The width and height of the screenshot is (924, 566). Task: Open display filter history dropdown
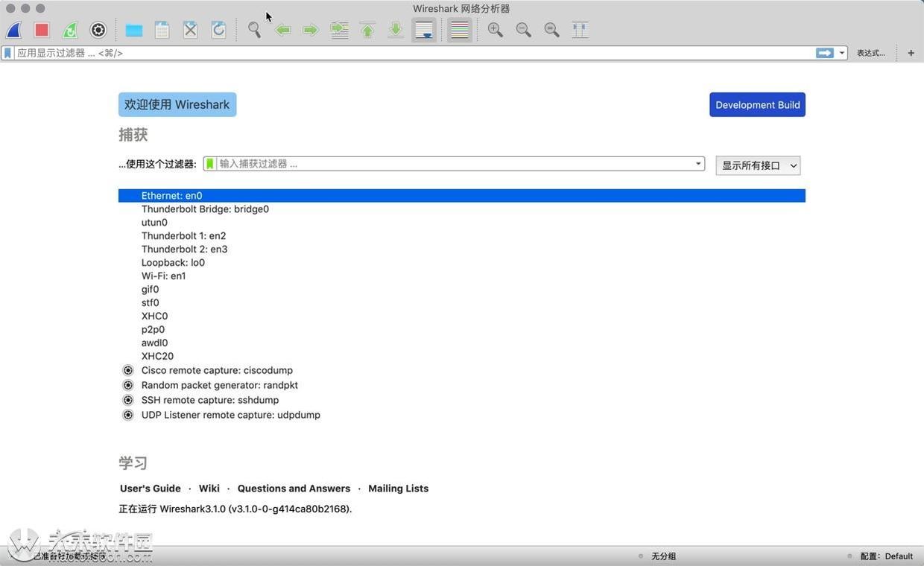coord(842,53)
